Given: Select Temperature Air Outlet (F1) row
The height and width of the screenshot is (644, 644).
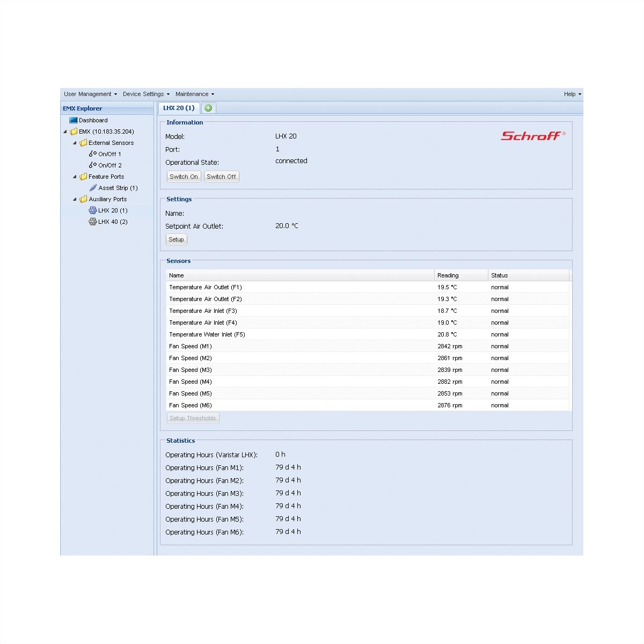Looking at the screenshot, I should (x=368, y=287).
